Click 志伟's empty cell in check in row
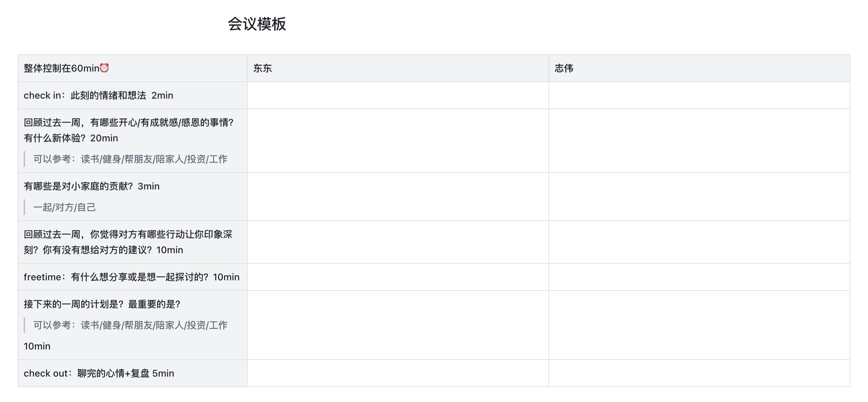The height and width of the screenshot is (402, 868). coord(699,95)
